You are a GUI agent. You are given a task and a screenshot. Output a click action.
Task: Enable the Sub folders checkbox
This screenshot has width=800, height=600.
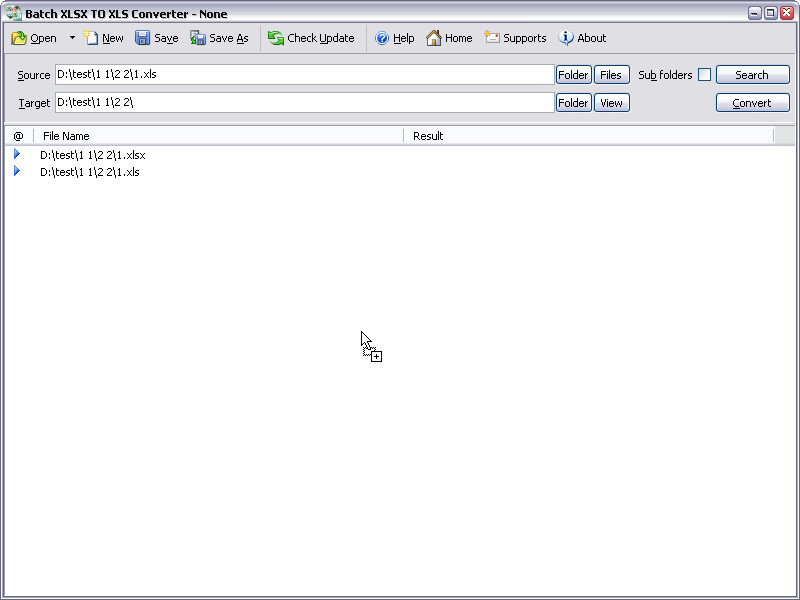[704, 74]
